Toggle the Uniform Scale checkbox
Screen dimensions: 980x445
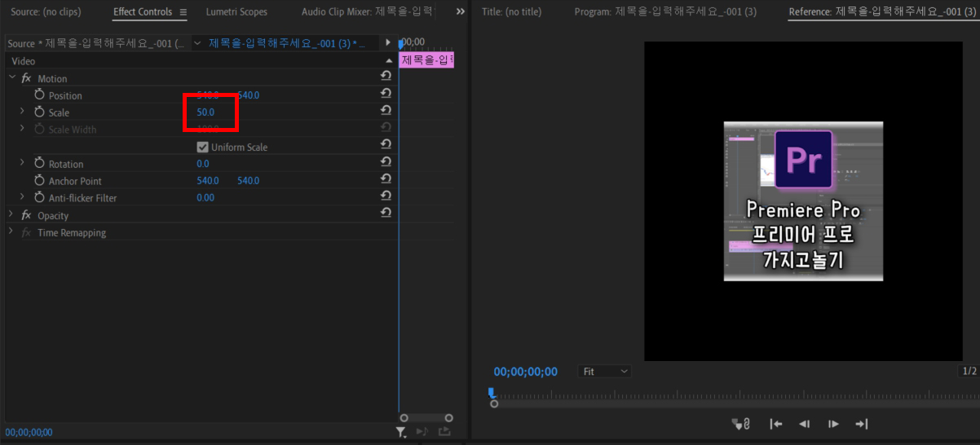(203, 148)
